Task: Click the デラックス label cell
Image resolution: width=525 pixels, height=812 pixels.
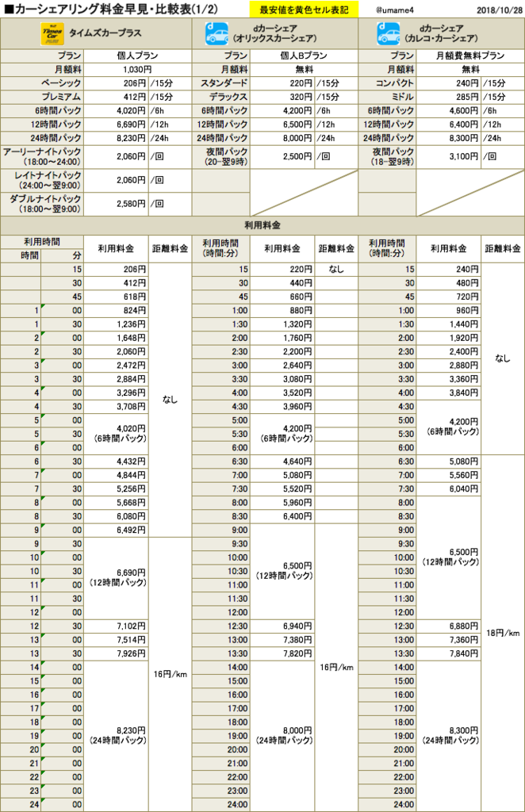Action: pos(221,97)
